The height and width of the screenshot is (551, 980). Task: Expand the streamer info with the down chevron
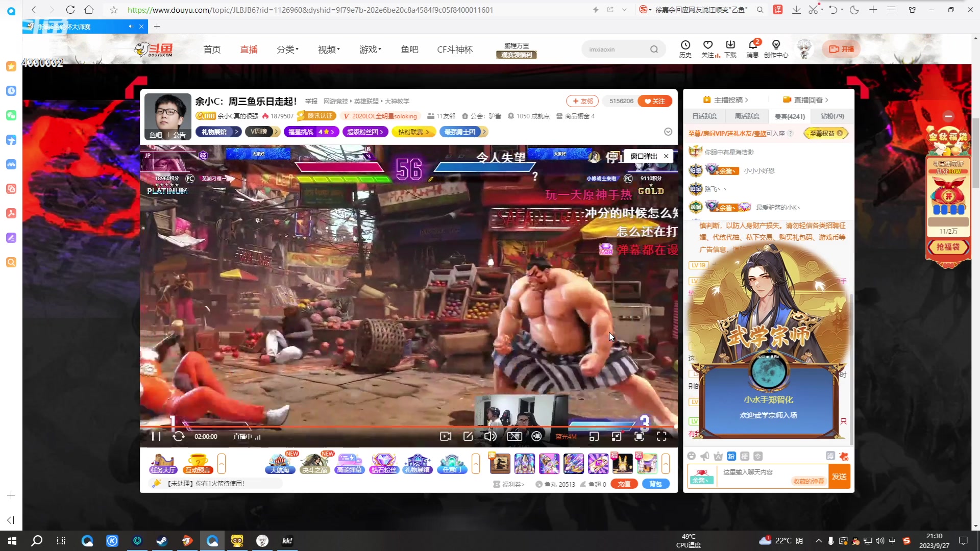[x=668, y=132]
